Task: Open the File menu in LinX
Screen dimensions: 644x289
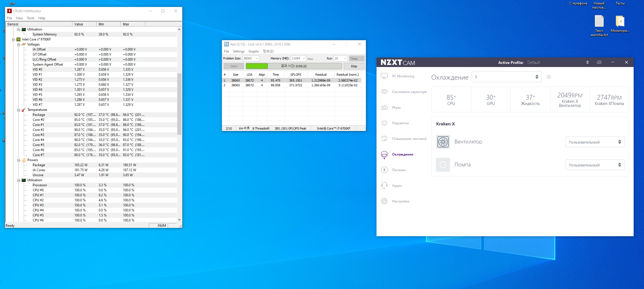Action: coord(226,51)
